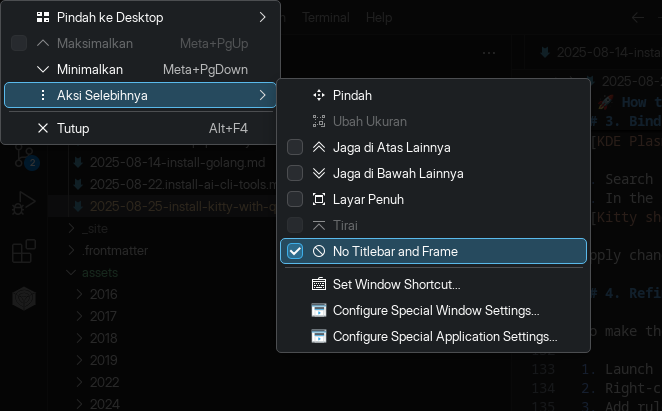Click the Pindah ke Desktop grid icon

(x=43, y=17)
